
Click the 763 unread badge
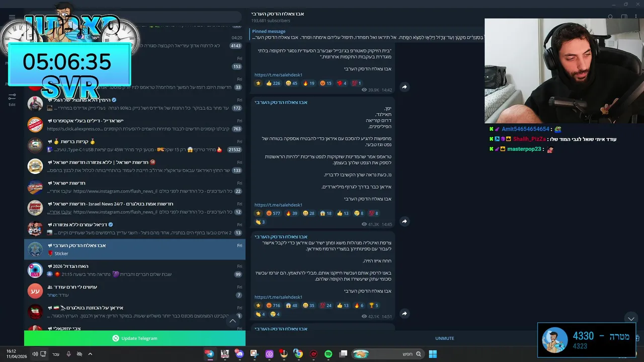237,129
